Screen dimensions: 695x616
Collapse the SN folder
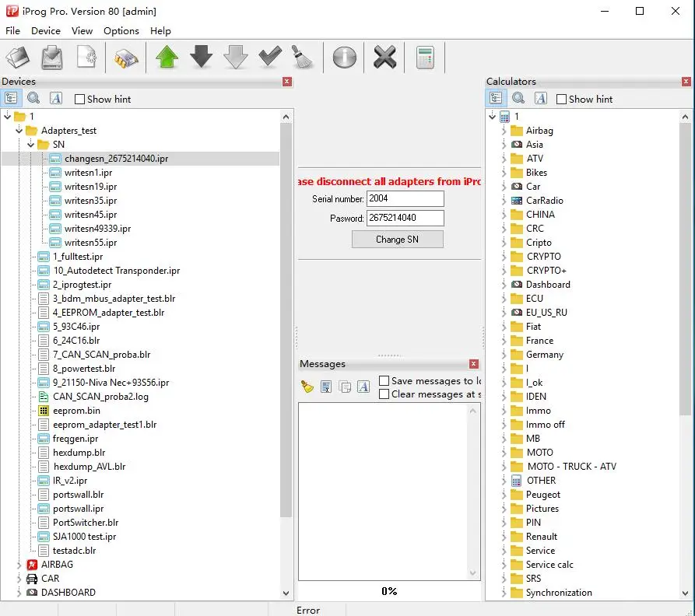click(x=30, y=145)
